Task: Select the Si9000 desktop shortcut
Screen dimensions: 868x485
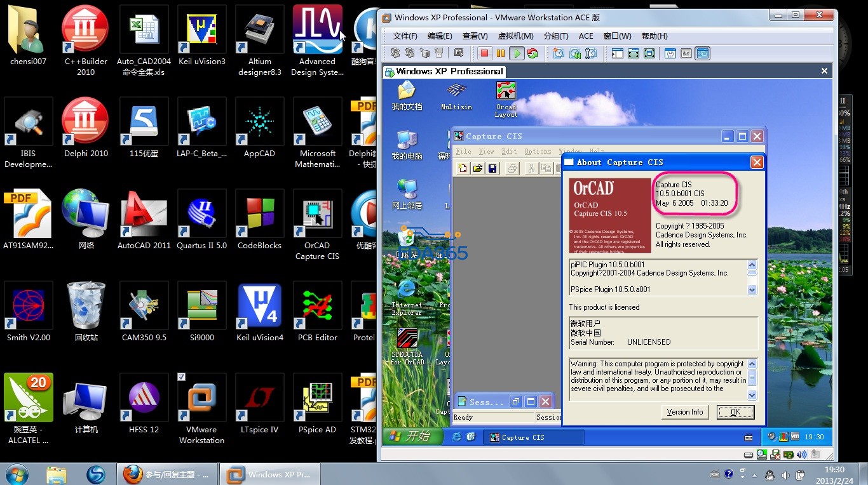Action: coord(201,312)
